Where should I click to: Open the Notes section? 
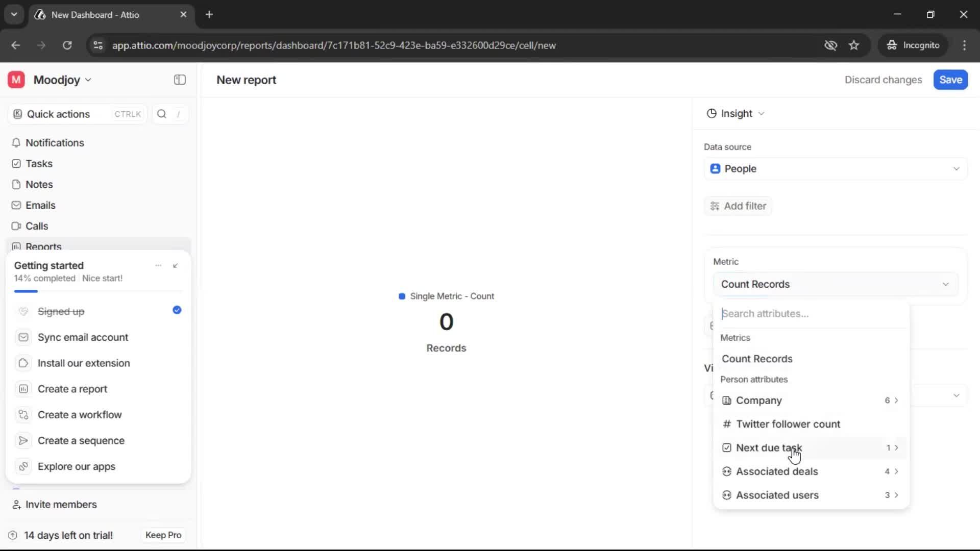click(39, 184)
